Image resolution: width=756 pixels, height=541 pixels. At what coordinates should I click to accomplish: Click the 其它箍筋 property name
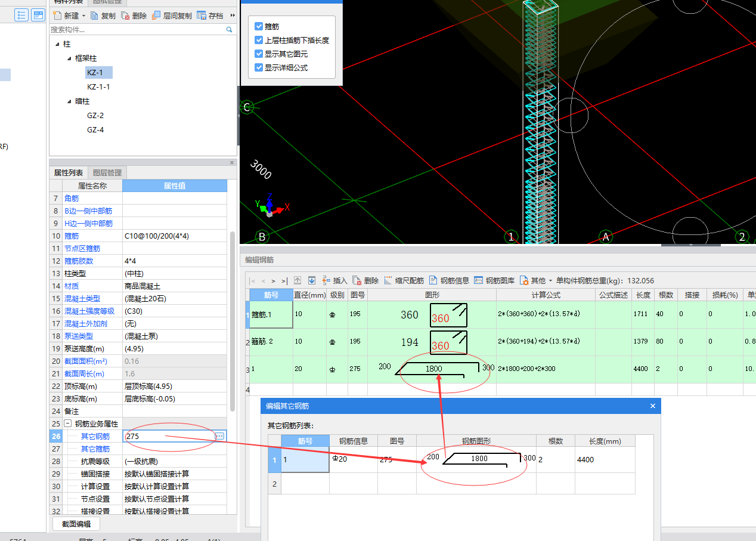tap(95, 449)
